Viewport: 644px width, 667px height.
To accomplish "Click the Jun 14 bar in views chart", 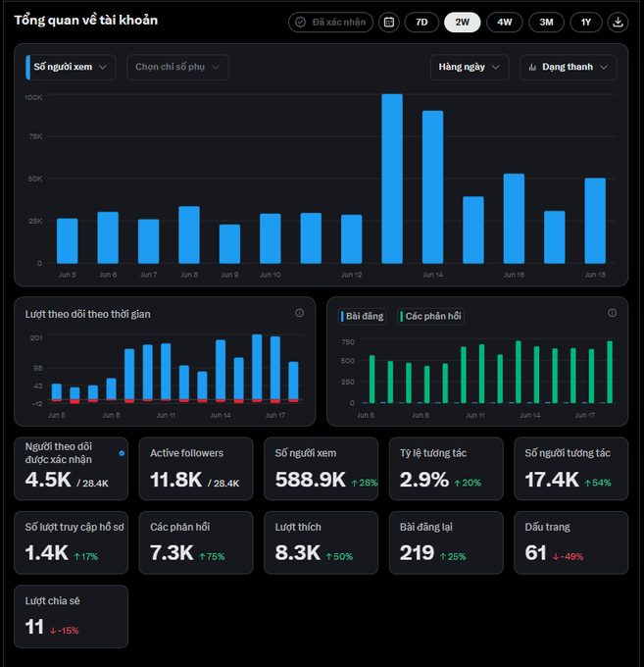I will tap(432, 187).
